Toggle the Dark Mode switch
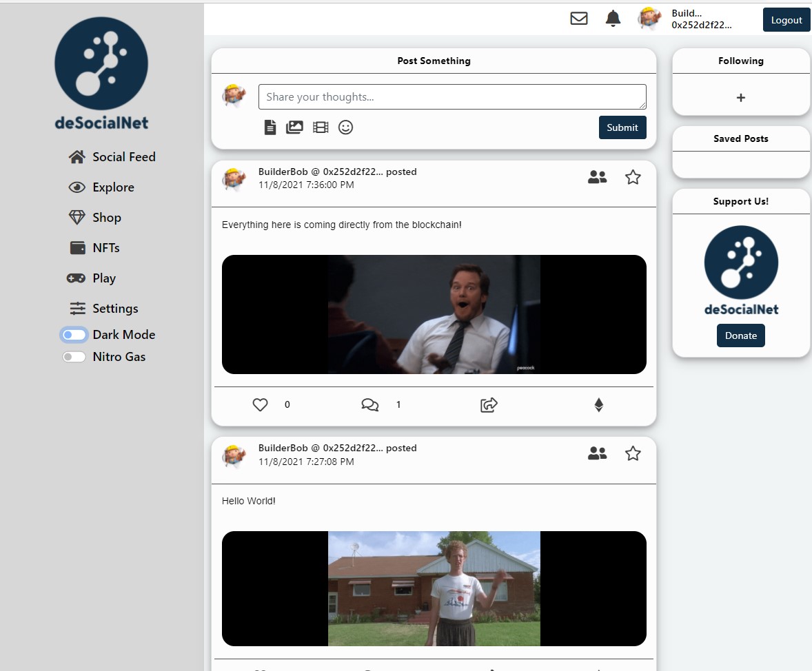 click(x=74, y=335)
